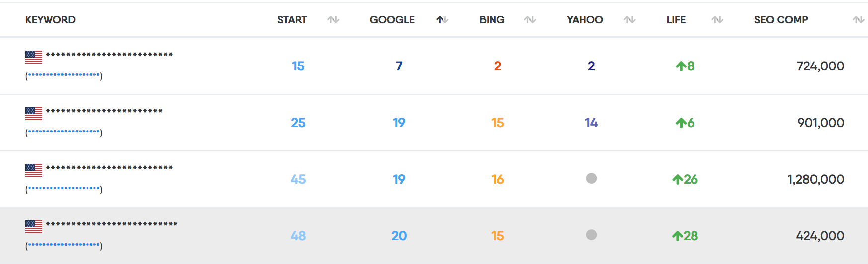The height and width of the screenshot is (264, 868).
Task: Open the blue URL link in third row
Action: tap(64, 189)
